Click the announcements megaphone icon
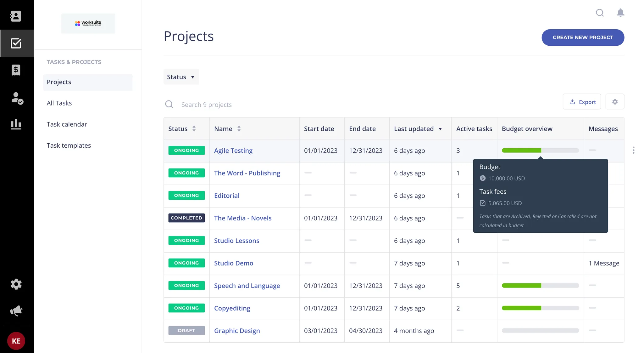Screen dimensions: 644x353 [16, 311]
